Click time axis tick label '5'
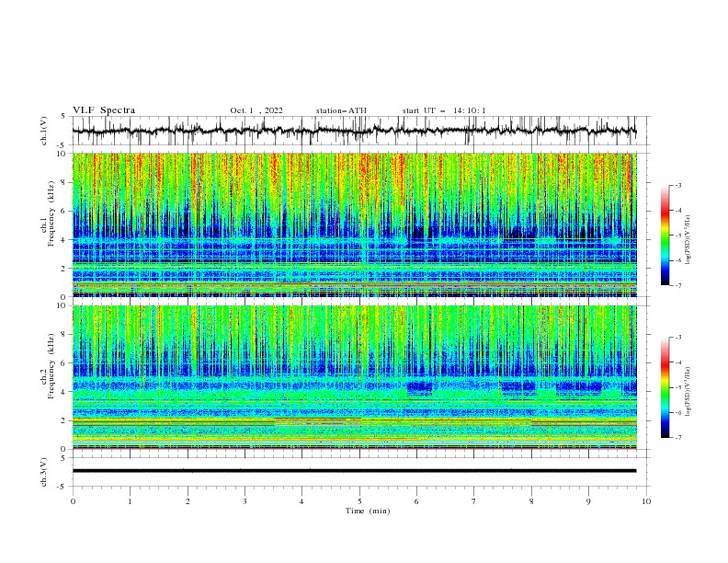Viewport: 728px width, 563px height. (359, 501)
